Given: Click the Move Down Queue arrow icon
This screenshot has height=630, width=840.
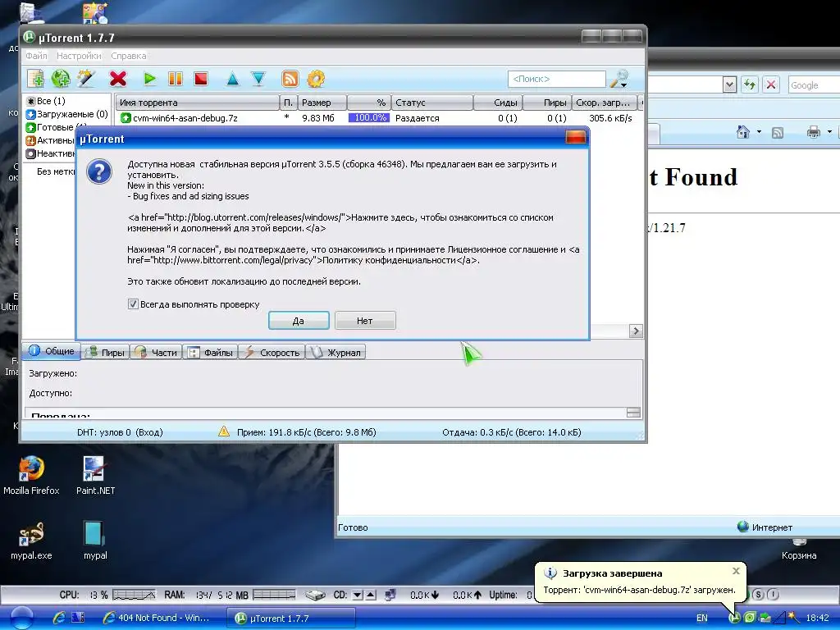Looking at the screenshot, I should tap(258, 79).
